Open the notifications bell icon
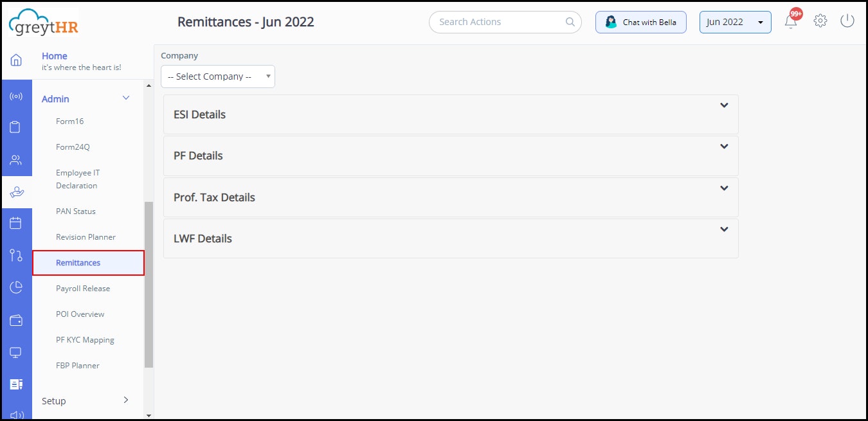 pos(791,21)
